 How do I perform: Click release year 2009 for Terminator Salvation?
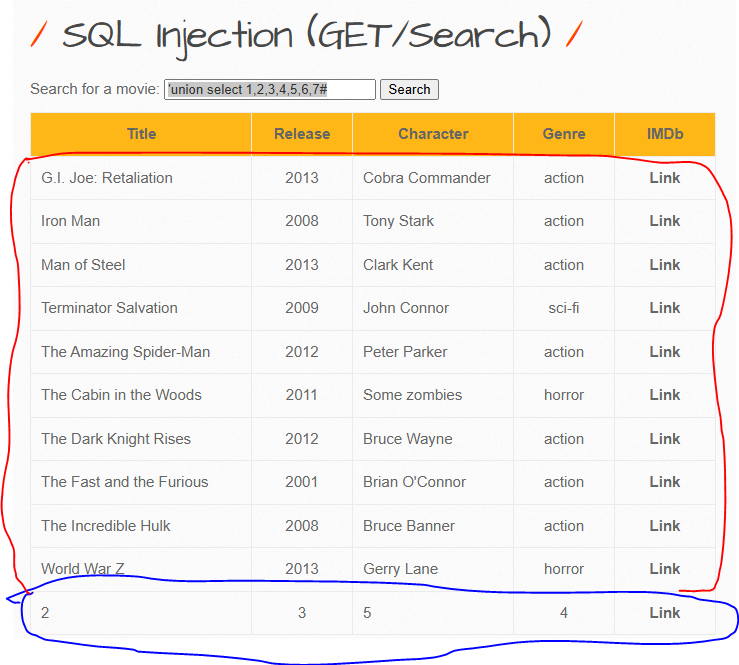coord(302,308)
